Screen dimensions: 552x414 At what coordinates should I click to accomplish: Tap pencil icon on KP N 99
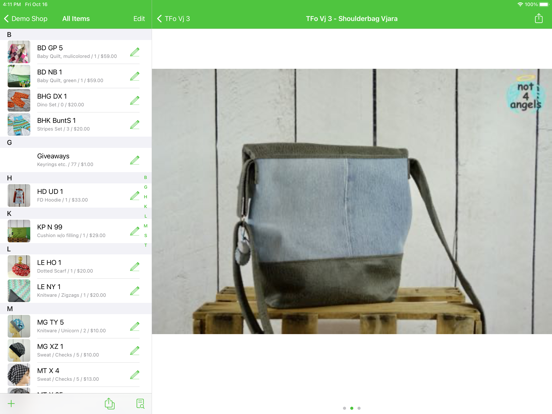click(134, 231)
